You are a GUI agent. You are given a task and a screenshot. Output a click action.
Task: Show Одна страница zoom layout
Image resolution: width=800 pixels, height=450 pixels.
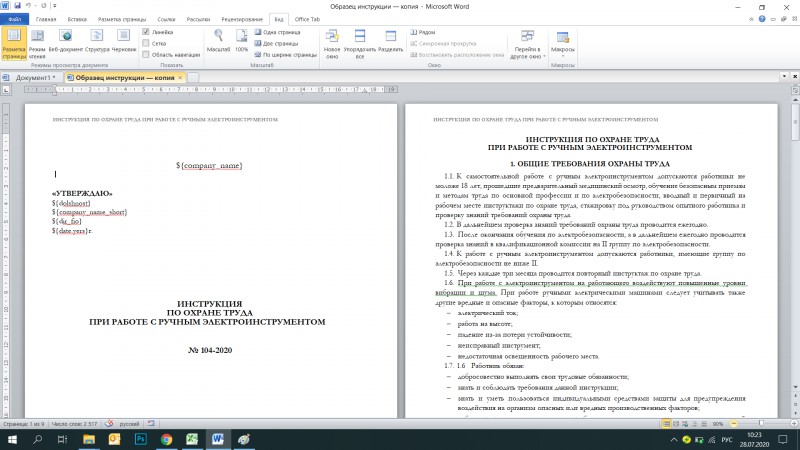(x=277, y=32)
